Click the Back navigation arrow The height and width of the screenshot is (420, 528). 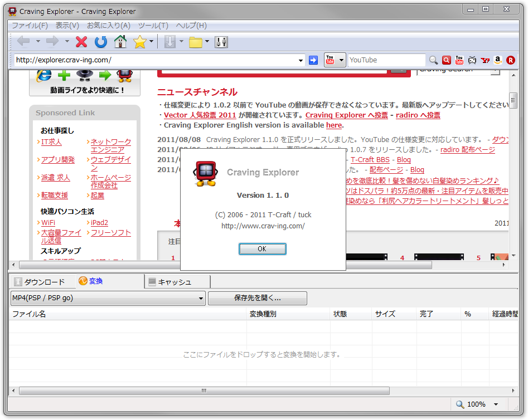pyautogui.click(x=23, y=41)
